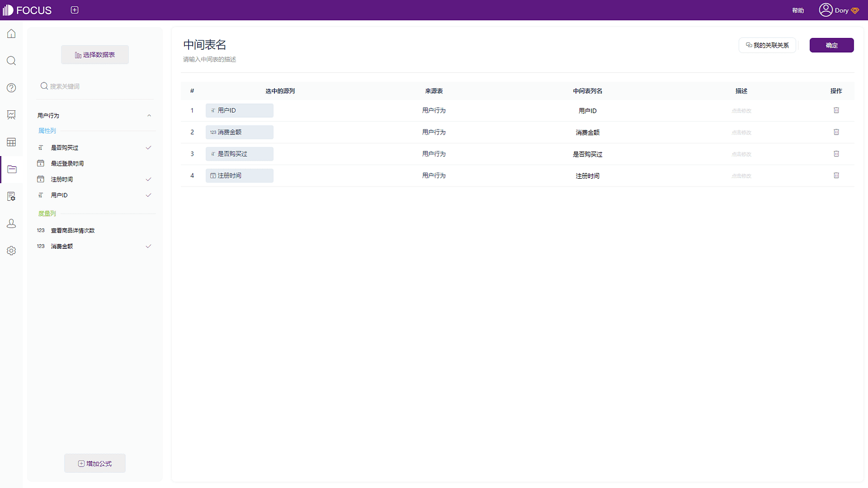Image resolution: width=868 pixels, height=488 pixels.
Task: Edit the 中间表名 title field
Action: pos(205,45)
